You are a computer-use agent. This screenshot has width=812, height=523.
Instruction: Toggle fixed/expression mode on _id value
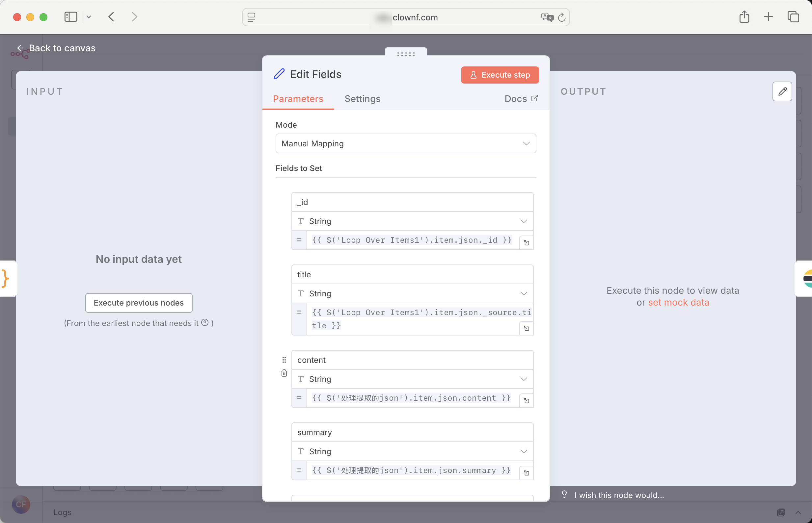point(299,240)
